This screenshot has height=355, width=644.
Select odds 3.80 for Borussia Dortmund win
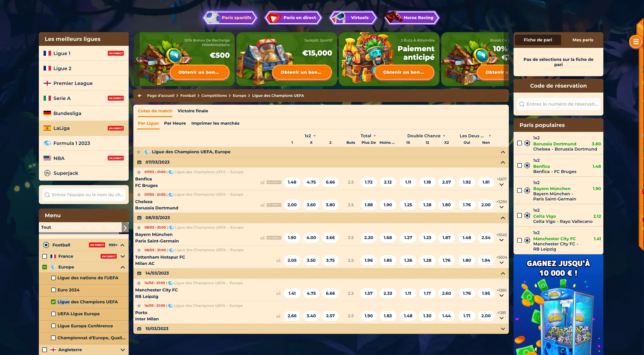(x=330, y=205)
